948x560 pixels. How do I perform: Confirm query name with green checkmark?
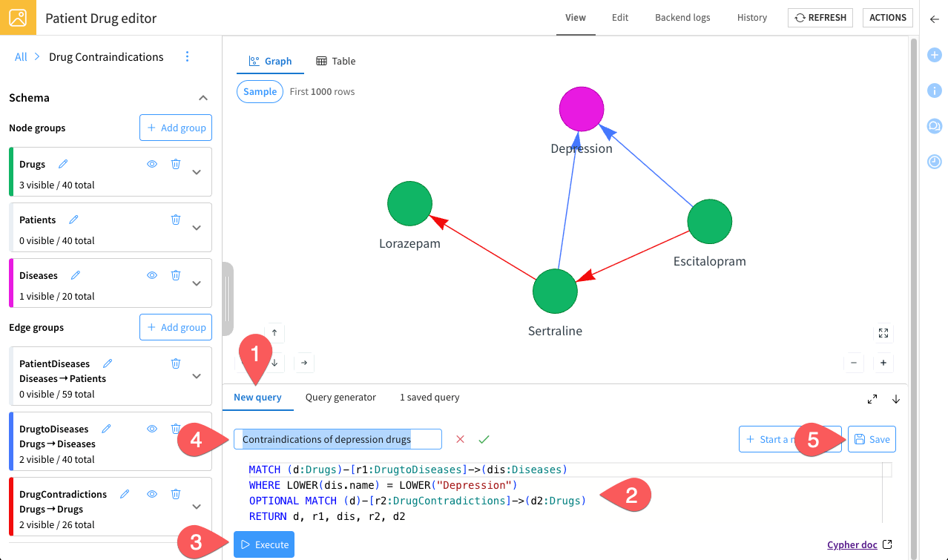click(484, 439)
